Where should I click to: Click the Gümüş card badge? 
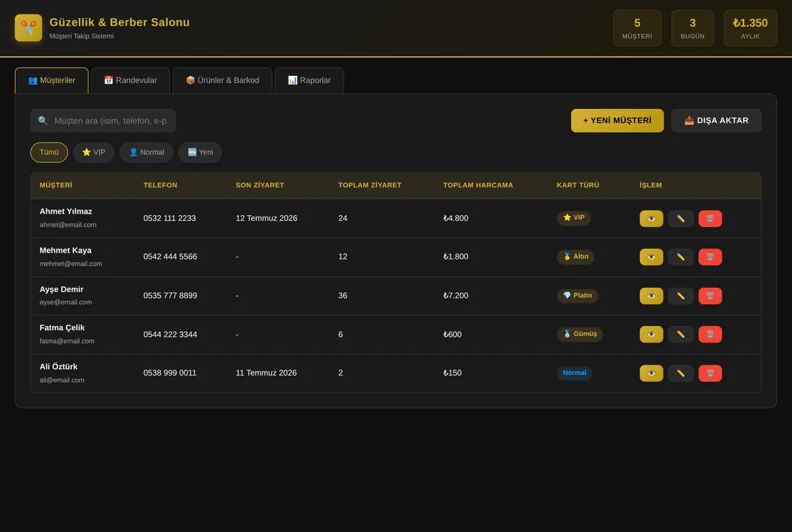(580, 334)
